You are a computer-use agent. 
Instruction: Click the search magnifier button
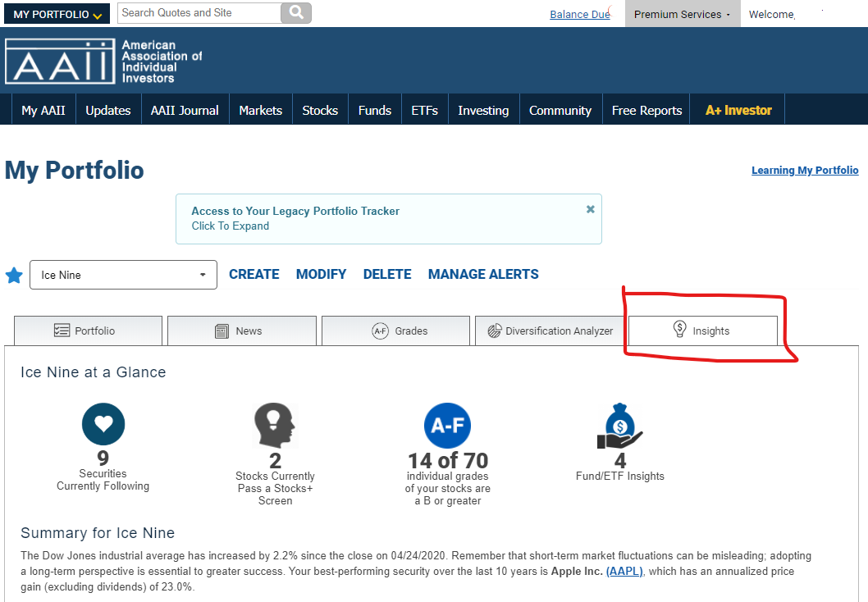click(x=296, y=13)
